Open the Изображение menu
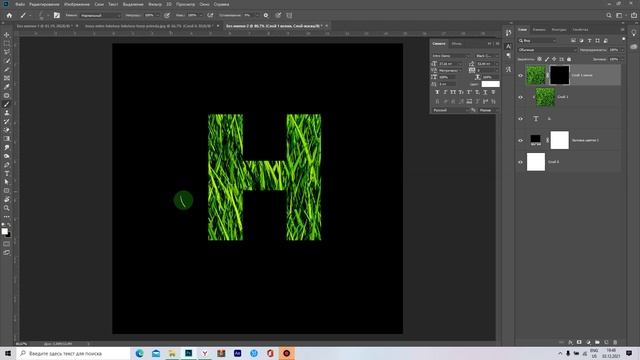The image size is (640, 360). (77, 4)
